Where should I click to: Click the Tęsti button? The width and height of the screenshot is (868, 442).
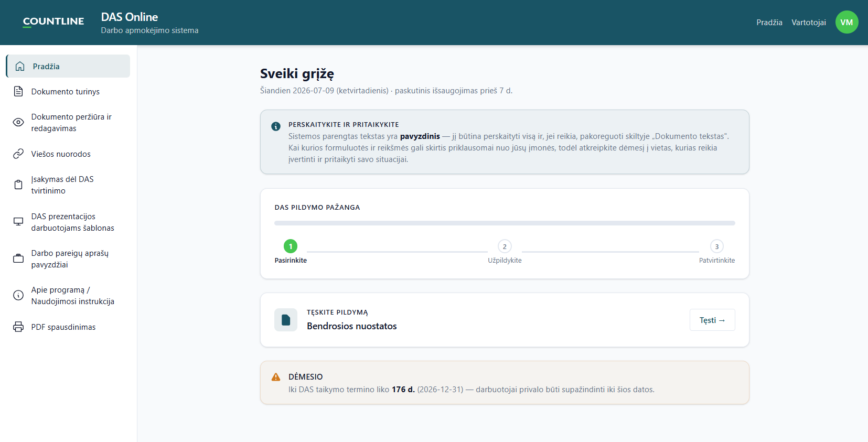click(x=712, y=320)
